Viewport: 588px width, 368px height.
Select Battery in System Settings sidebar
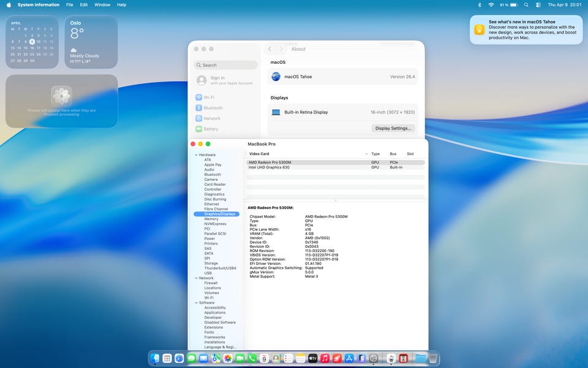tap(206, 129)
